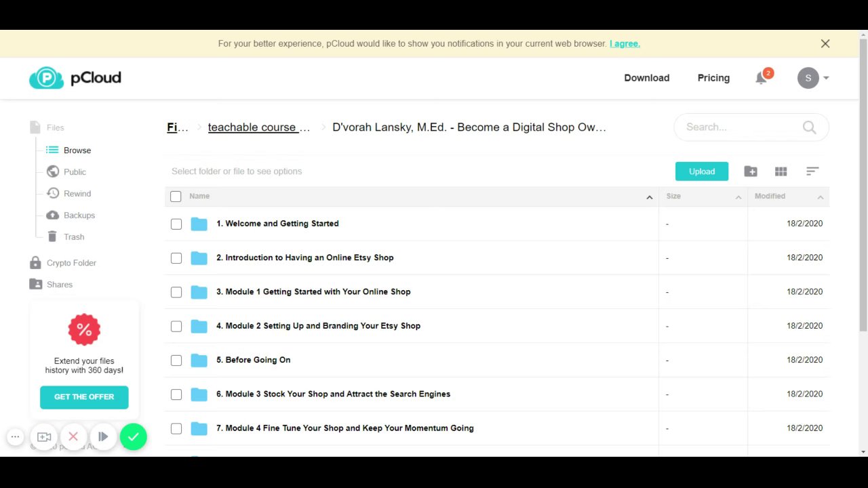
Task: Open the Download link in the header
Action: (647, 78)
